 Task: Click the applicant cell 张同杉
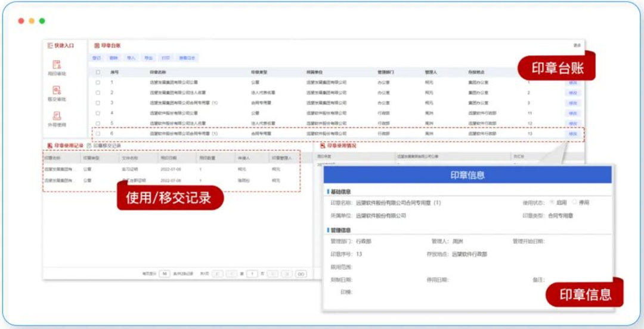pos(243,180)
